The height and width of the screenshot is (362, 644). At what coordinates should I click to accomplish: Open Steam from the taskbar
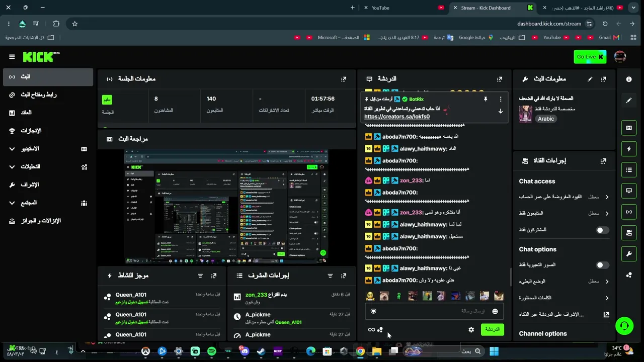point(261,351)
